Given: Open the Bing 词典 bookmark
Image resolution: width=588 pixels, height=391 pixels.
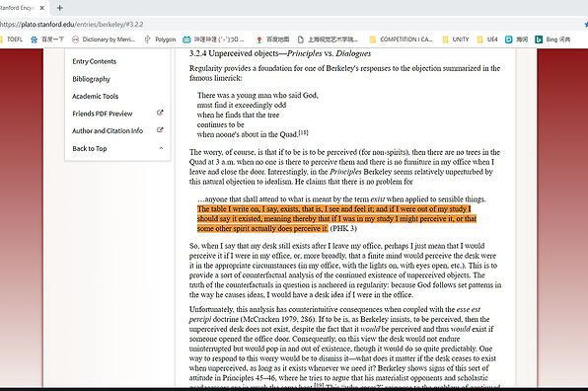Looking at the screenshot, I should pyautogui.click(x=552, y=39).
